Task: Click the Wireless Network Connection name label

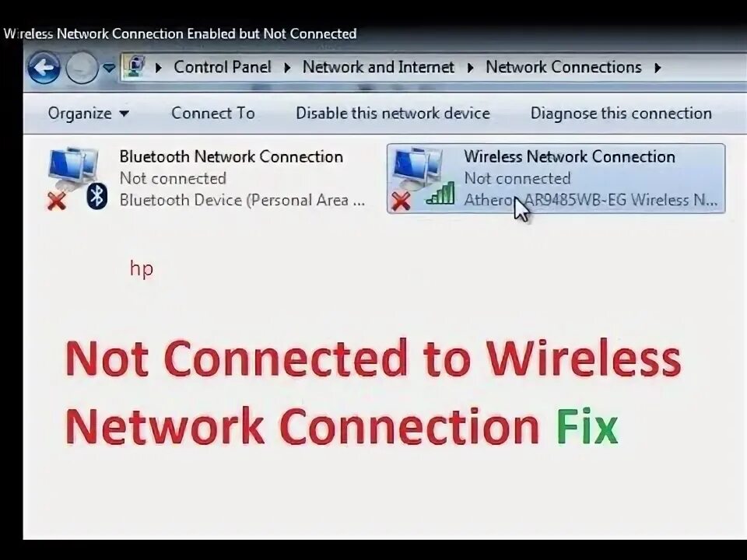Action: coord(570,156)
